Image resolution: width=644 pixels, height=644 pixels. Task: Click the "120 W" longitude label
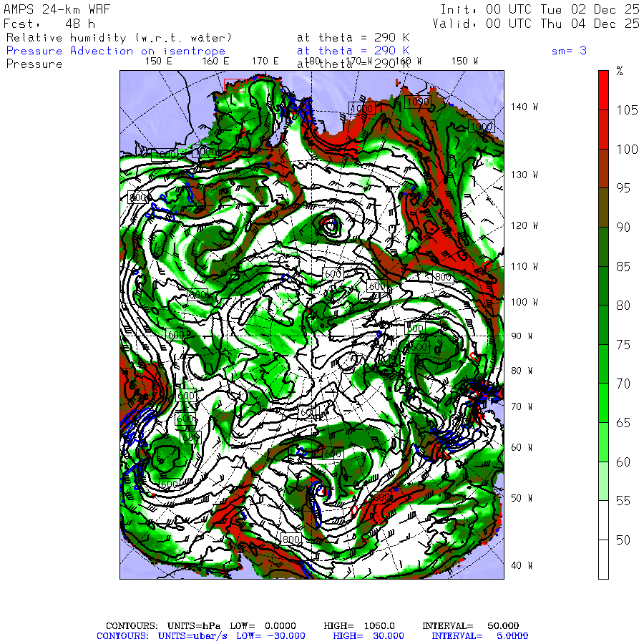524,225
